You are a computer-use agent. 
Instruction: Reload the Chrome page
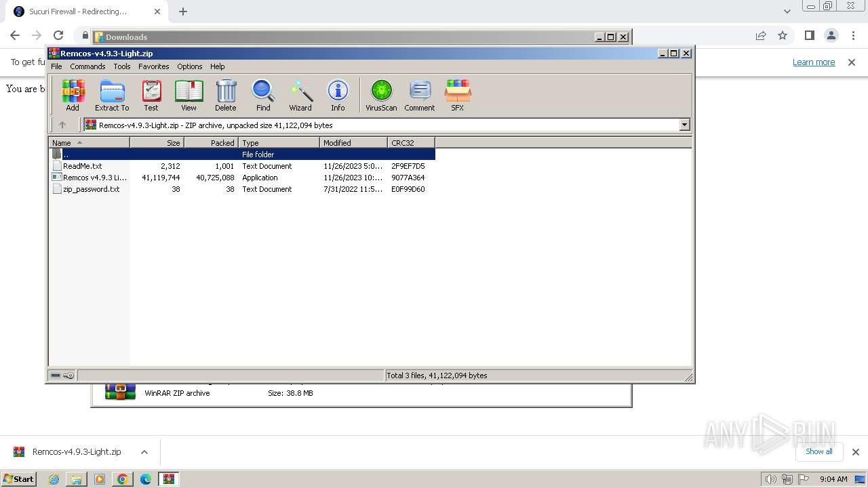pos(58,35)
